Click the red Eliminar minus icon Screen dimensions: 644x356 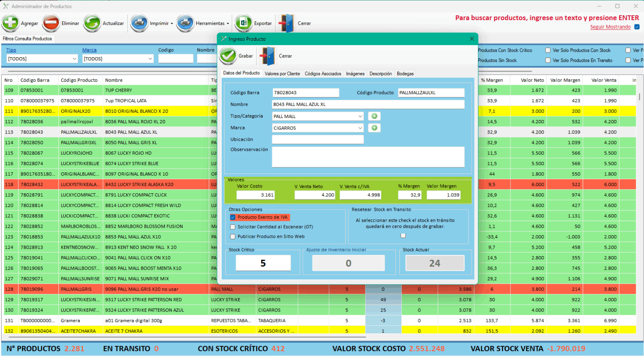pos(51,23)
